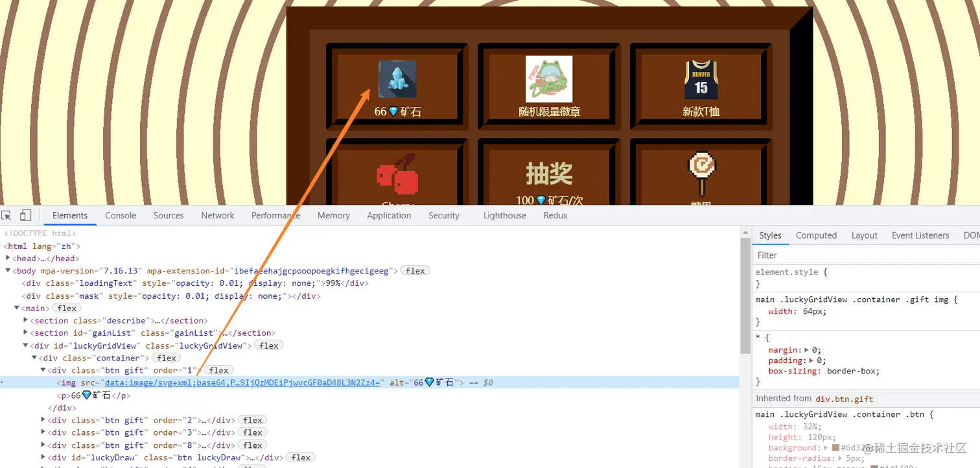Click the red cherry gift icon
This screenshot has width=980, height=468.
pos(397,174)
